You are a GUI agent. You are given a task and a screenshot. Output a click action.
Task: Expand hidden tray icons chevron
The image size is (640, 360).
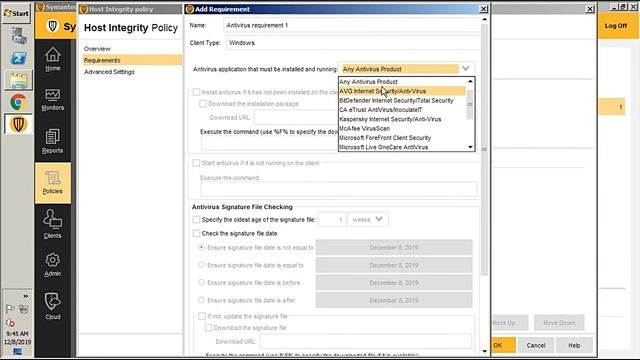point(26,296)
